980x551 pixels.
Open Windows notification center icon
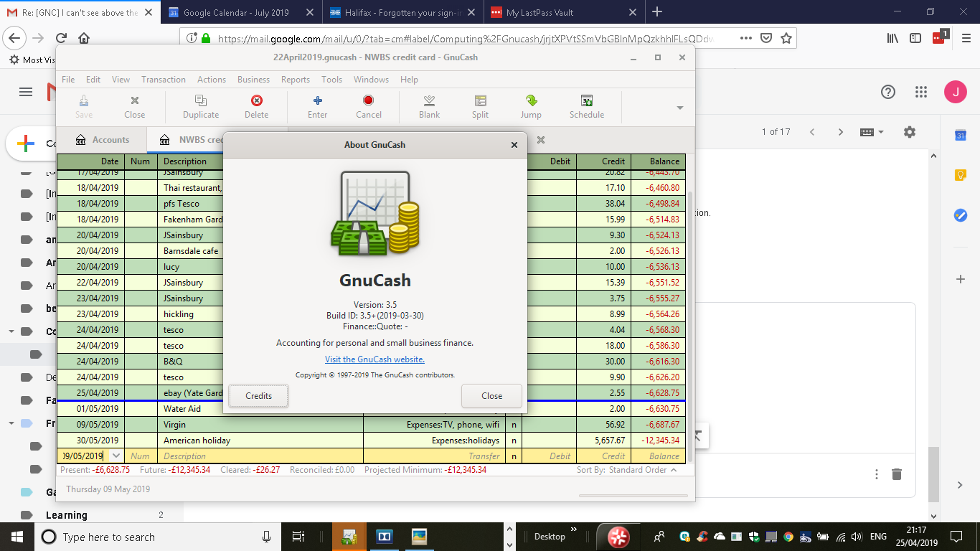pyautogui.click(x=956, y=537)
